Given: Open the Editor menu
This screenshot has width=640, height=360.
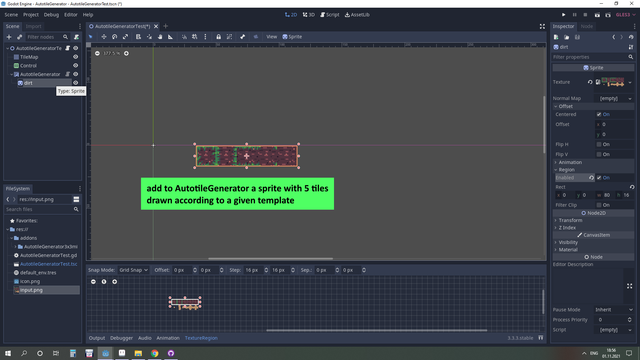Looking at the screenshot, I should 71,15.
